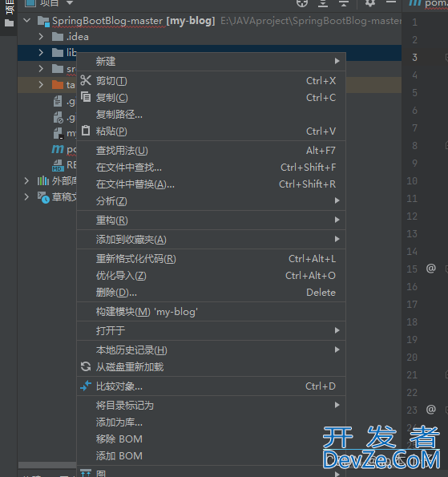Choose 删除(D)... entry
This screenshot has width=448, height=477.
click(211, 293)
